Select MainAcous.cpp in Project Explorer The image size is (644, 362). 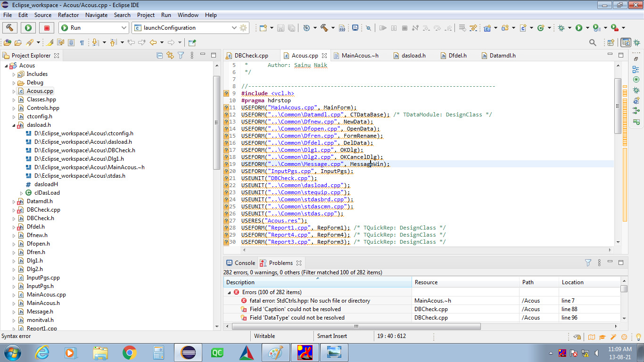tap(46, 295)
